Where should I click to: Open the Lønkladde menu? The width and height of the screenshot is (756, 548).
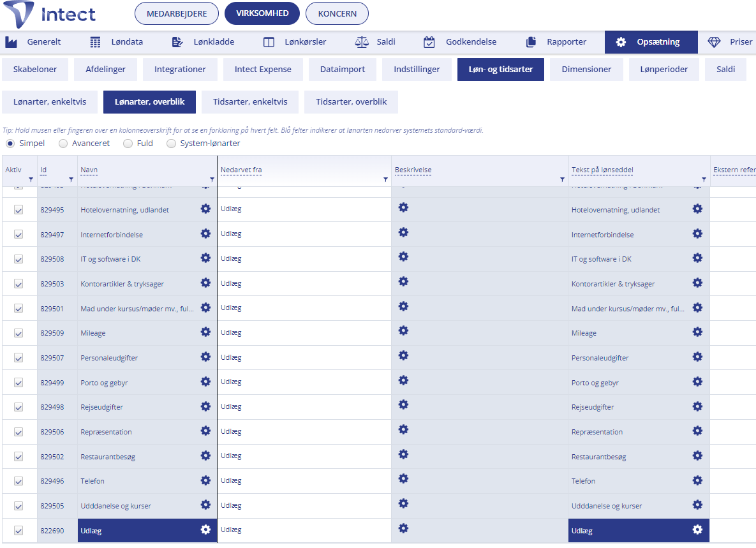(203, 42)
